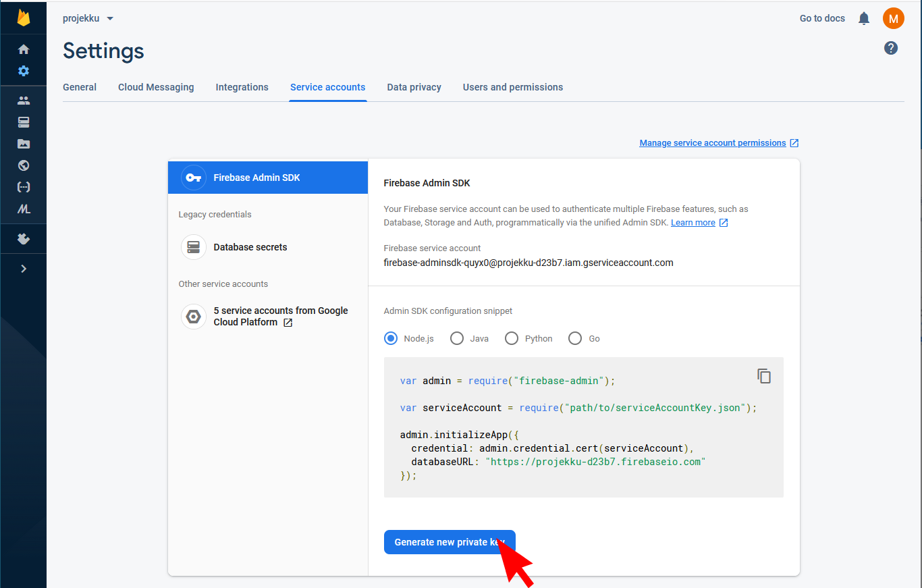The height and width of the screenshot is (588, 922).
Task: Click the databaseURL string in snippet
Action: click(595, 462)
